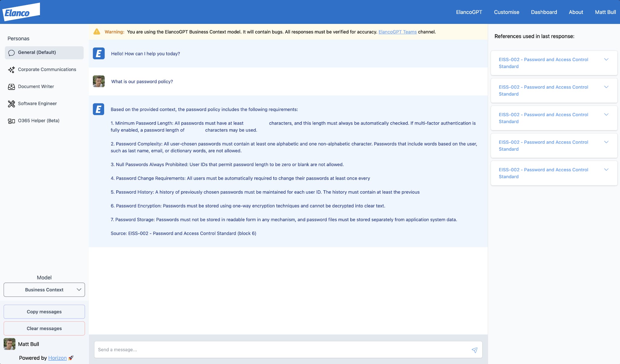This screenshot has height=364, width=620.
Task: Click the rocket icon beside Horizon
Action: 71,358
